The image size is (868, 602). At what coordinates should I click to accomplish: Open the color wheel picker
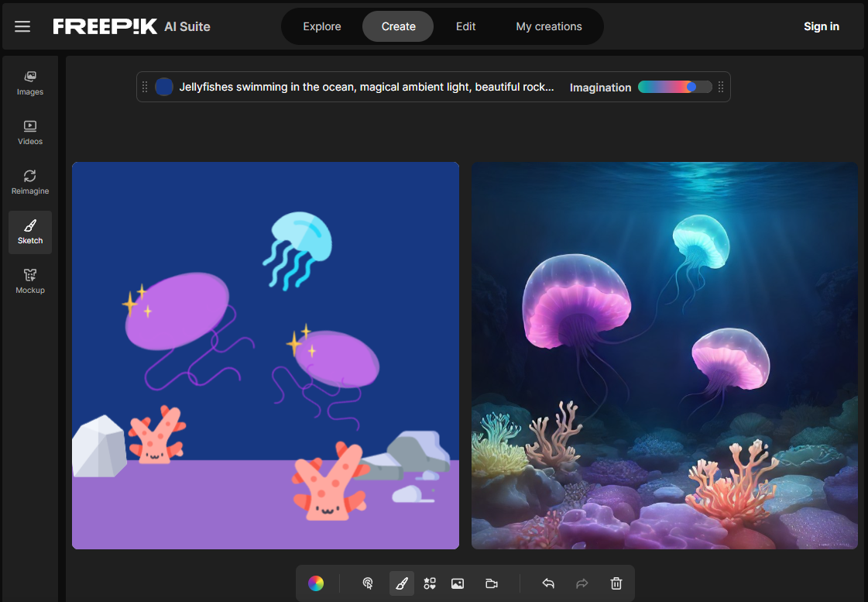point(315,583)
